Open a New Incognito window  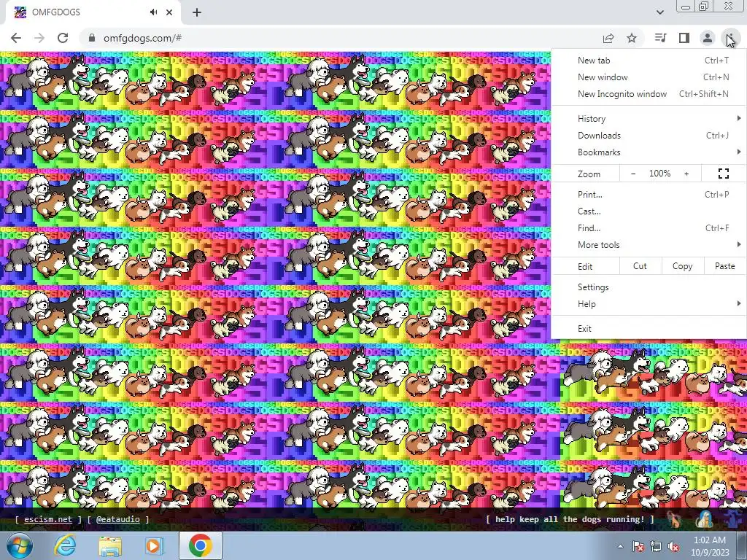pos(649,94)
